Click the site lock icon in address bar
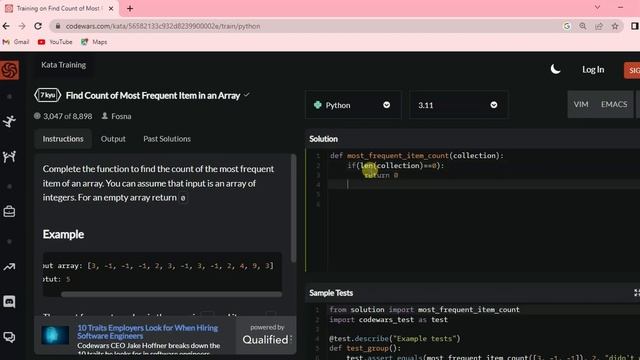Image resolution: width=640 pixels, height=360 pixels. click(58, 26)
